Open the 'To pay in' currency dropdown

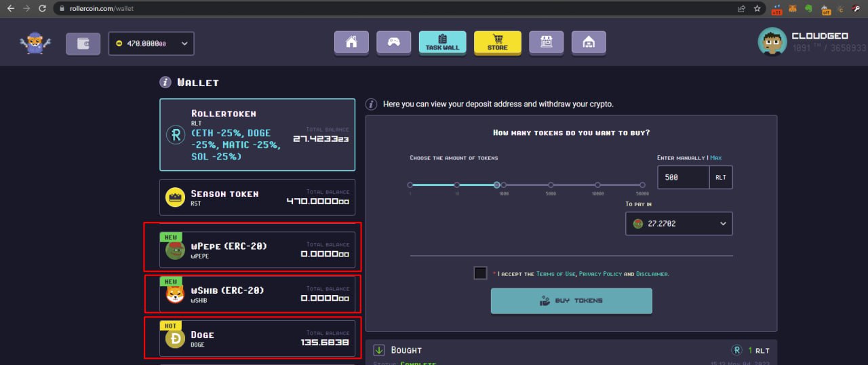[679, 223]
